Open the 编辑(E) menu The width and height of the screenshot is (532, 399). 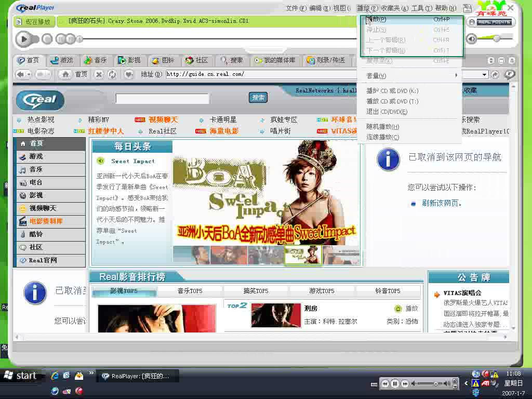320,8
